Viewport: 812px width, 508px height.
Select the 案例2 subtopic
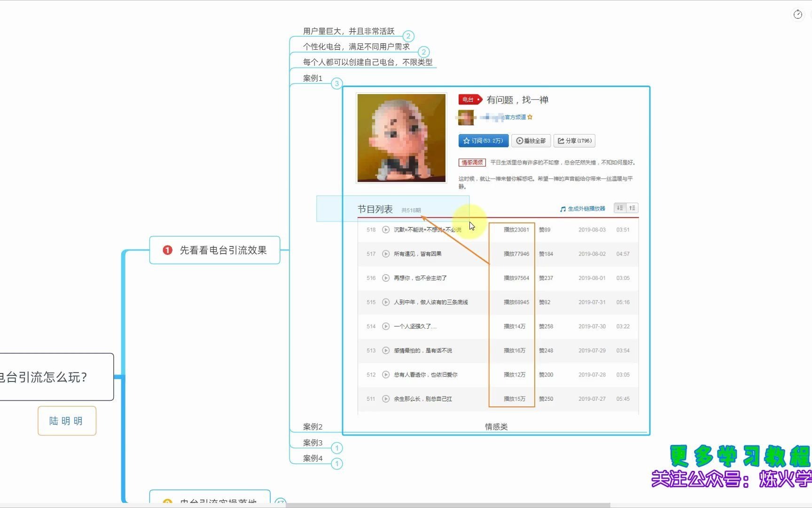coord(313,427)
